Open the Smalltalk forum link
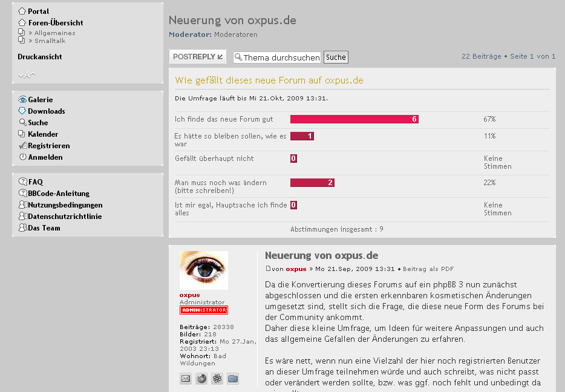565x392 pixels. pos(50,41)
